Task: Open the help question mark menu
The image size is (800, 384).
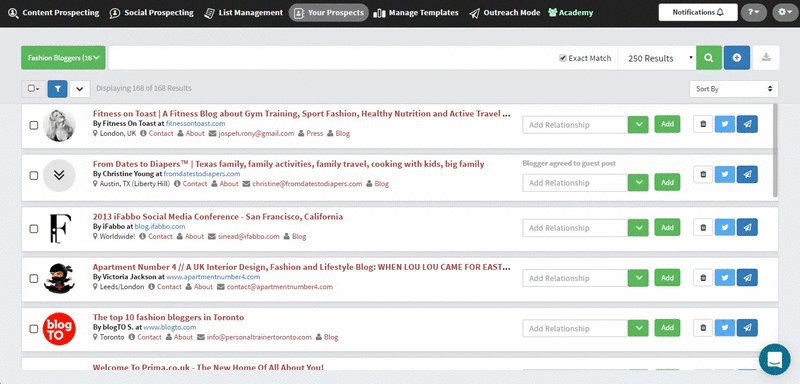Action: point(754,12)
